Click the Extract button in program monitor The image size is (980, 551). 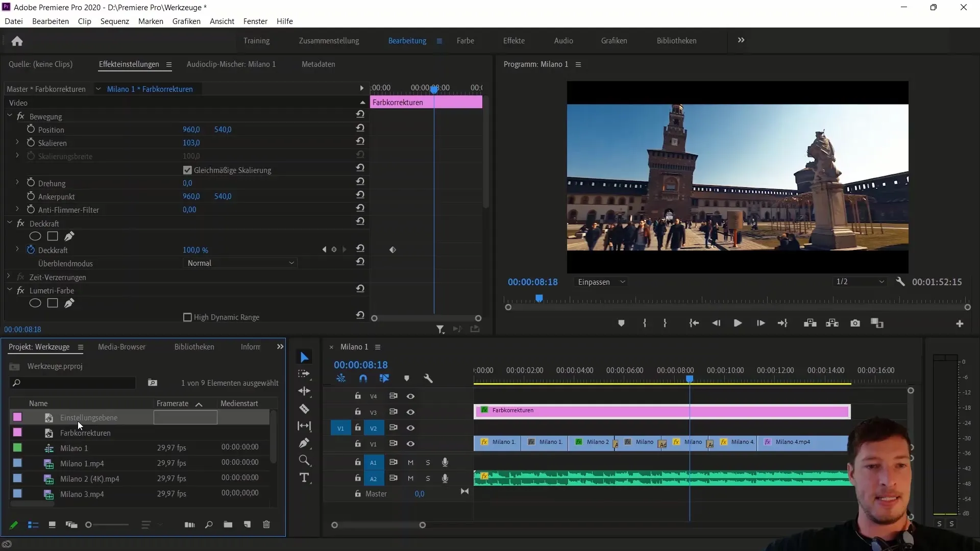(x=832, y=323)
